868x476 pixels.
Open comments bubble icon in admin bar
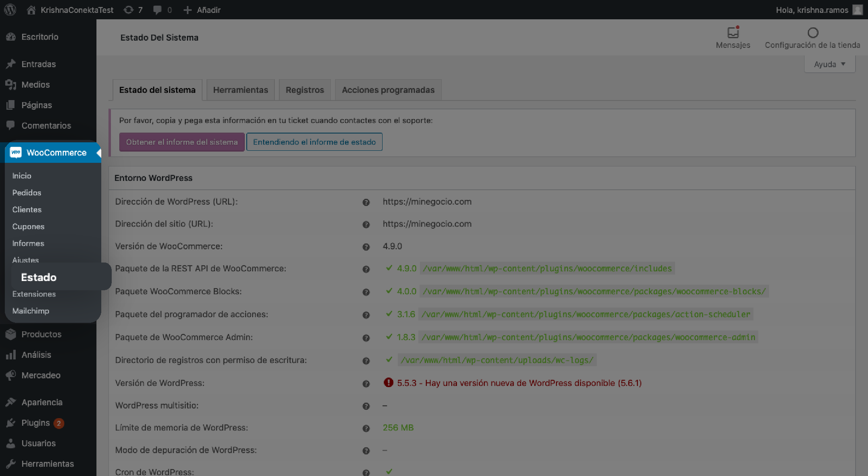(158, 10)
